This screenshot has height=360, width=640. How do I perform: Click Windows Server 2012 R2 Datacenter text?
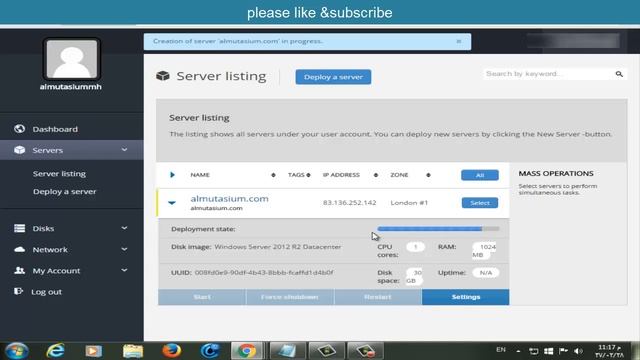point(278,247)
